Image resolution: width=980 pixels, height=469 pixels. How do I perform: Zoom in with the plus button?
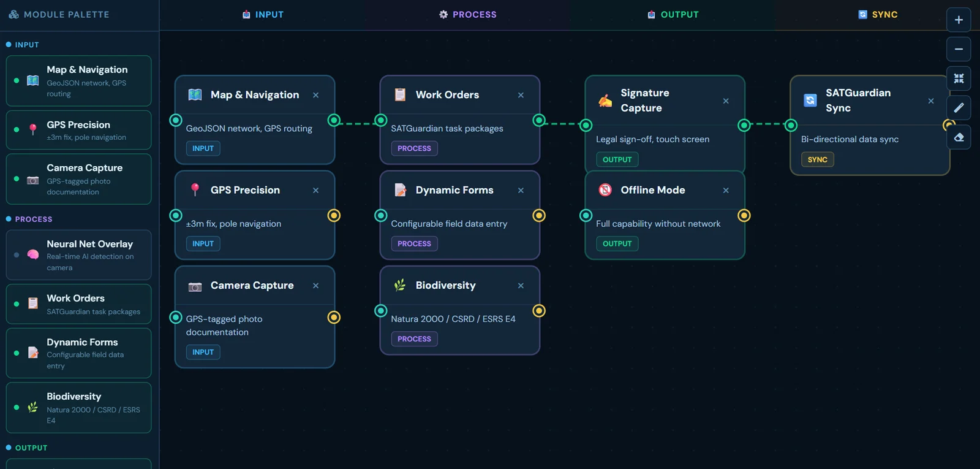point(959,20)
